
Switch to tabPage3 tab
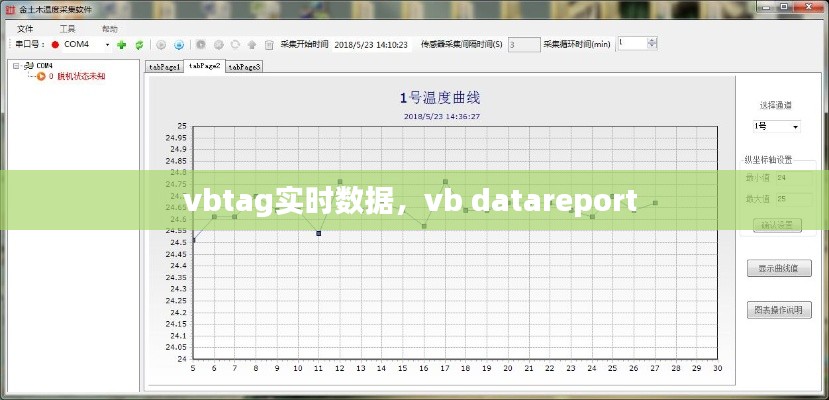pyautogui.click(x=244, y=67)
